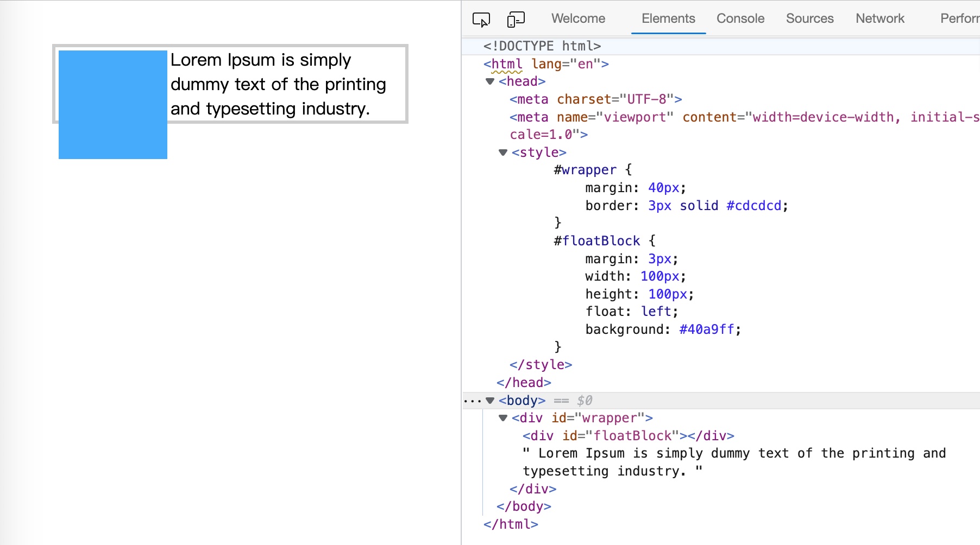Screen dimensions: 980x545
Task: Click the Lorem Ipsum paragraph text on page
Action: click(x=278, y=84)
